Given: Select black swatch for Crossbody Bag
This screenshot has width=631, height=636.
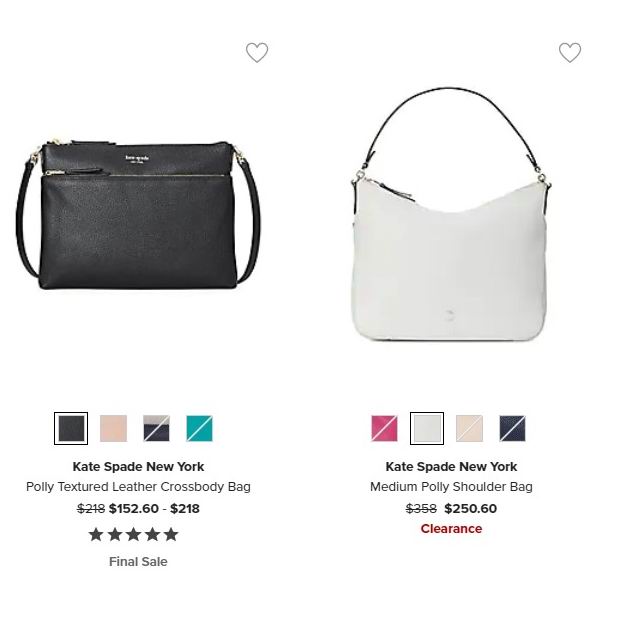Looking at the screenshot, I should [x=71, y=428].
